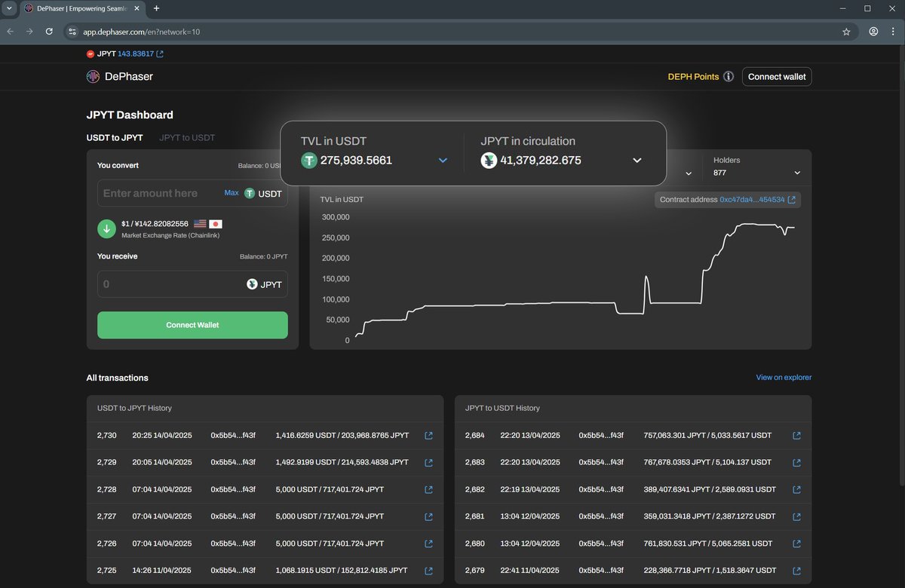Image resolution: width=905 pixels, height=588 pixels.
Task: Click the You receive amount field
Action: point(192,284)
